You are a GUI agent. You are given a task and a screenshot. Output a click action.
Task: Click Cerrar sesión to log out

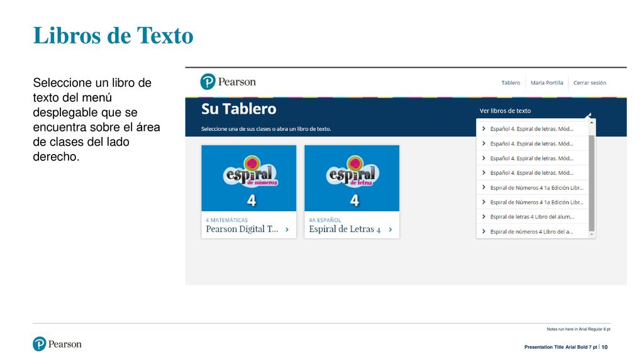click(589, 83)
